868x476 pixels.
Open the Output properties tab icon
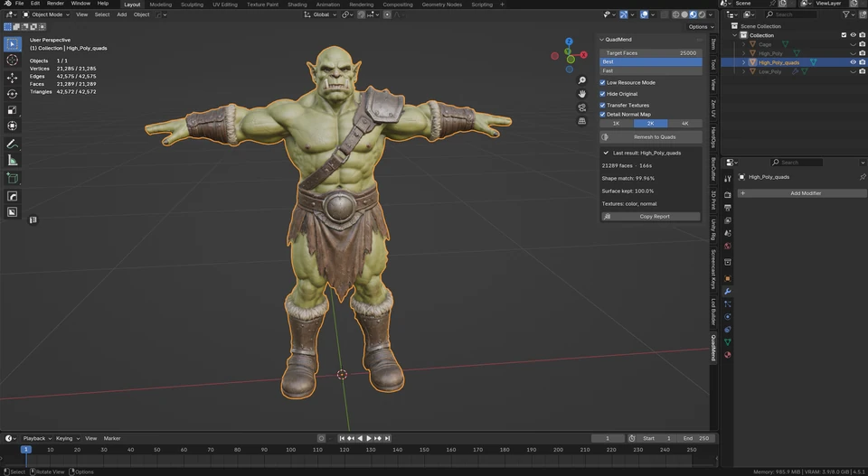pyautogui.click(x=727, y=208)
